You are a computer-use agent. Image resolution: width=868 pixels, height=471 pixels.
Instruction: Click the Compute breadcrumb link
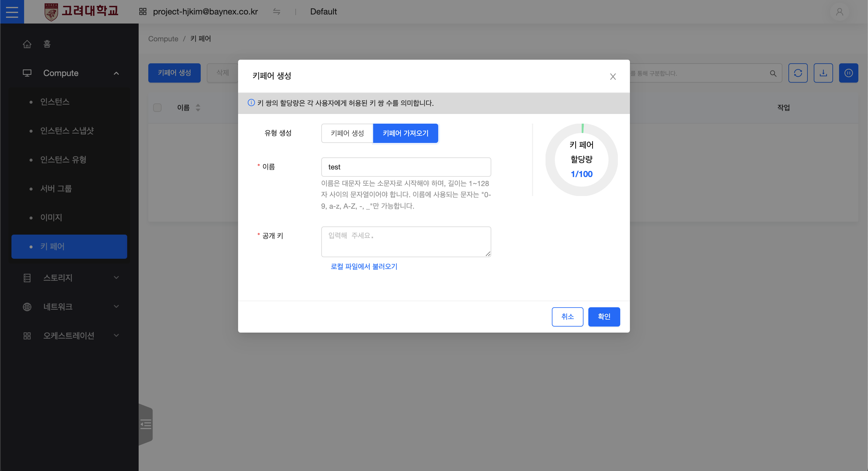pos(163,39)
